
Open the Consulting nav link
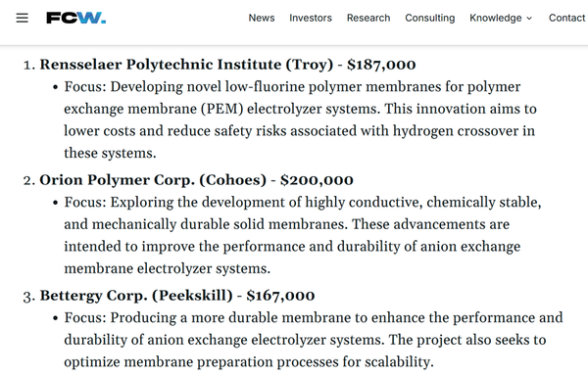[x=430, y=18]
